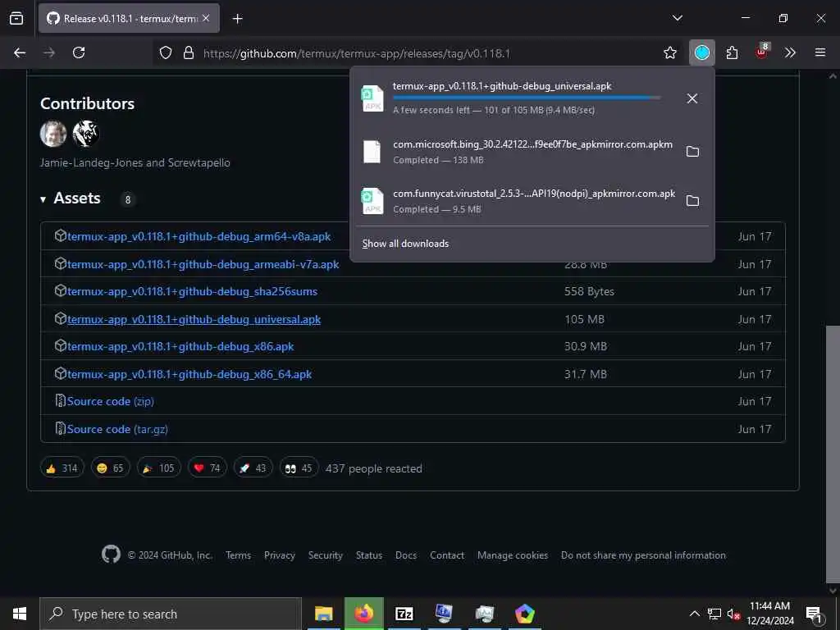
Task: Toggle thumbs up reaction 314
Action: pos(62,468)
